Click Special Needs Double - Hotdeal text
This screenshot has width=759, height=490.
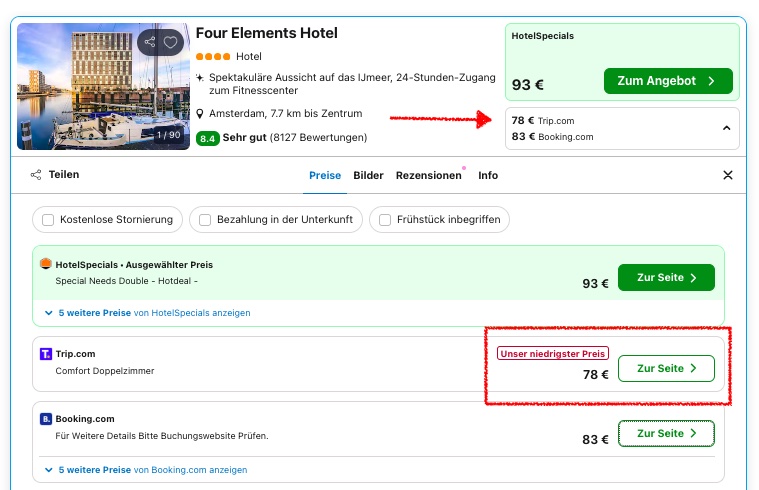coord(126,281)
